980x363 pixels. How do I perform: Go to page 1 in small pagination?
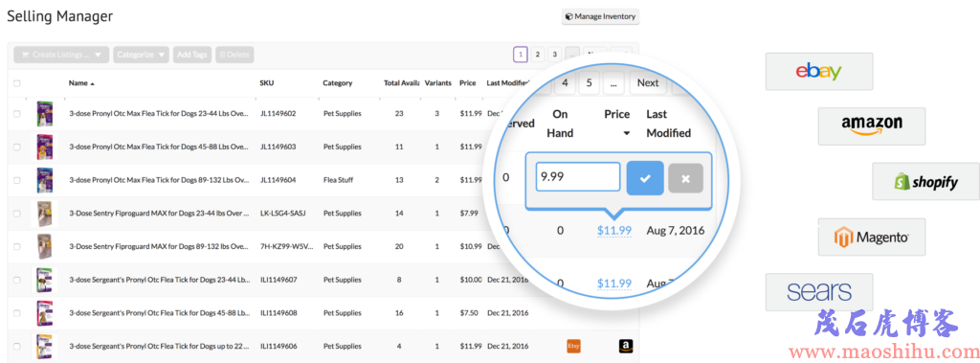520,55
